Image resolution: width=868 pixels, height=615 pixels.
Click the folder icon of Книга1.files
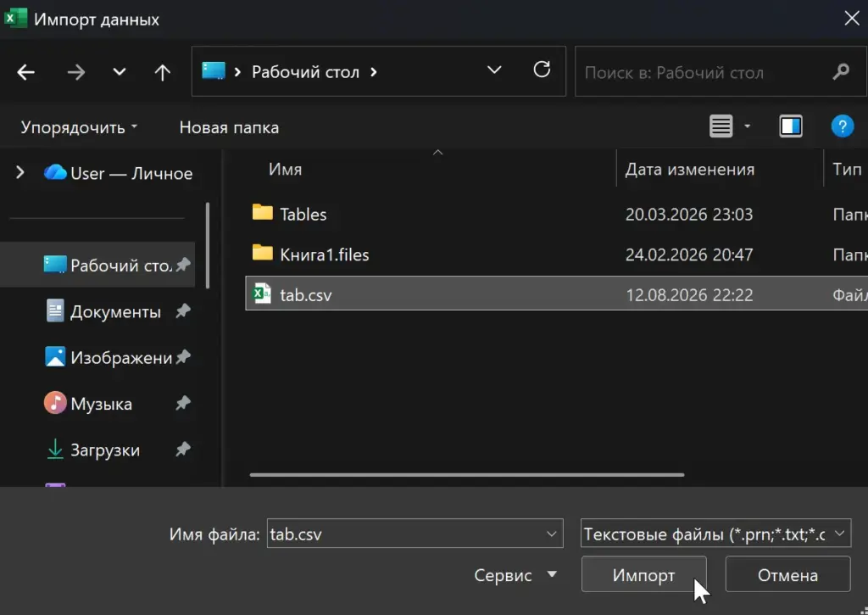coord(263,253)
